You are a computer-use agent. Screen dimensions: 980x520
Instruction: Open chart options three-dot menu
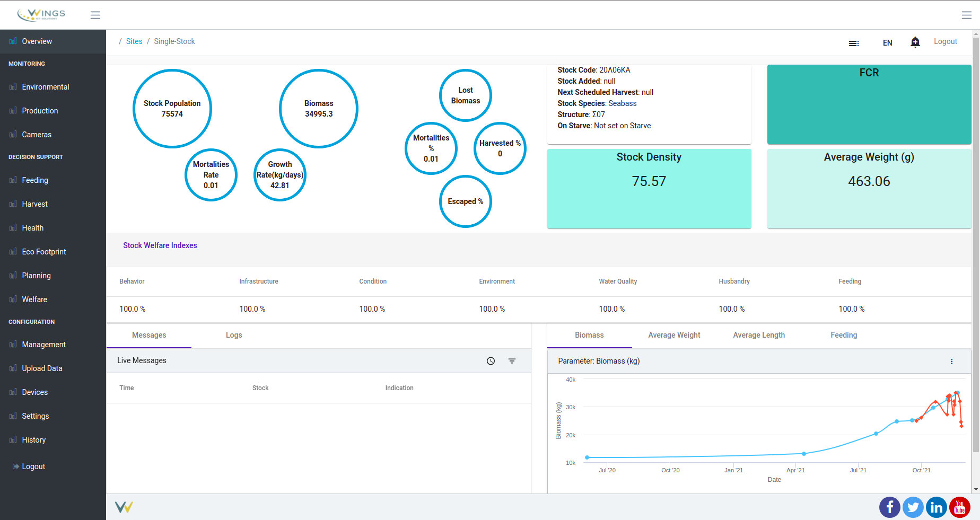(952, 362)
